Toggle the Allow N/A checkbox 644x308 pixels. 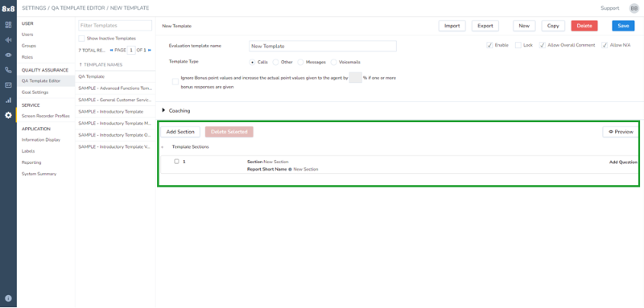(605, 45)
